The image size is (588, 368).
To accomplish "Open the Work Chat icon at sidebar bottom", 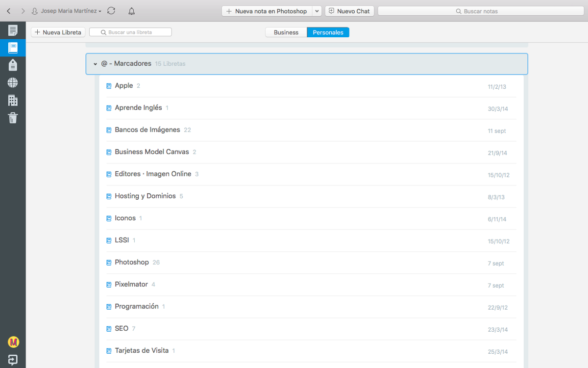I will click(x=13, y=359).
